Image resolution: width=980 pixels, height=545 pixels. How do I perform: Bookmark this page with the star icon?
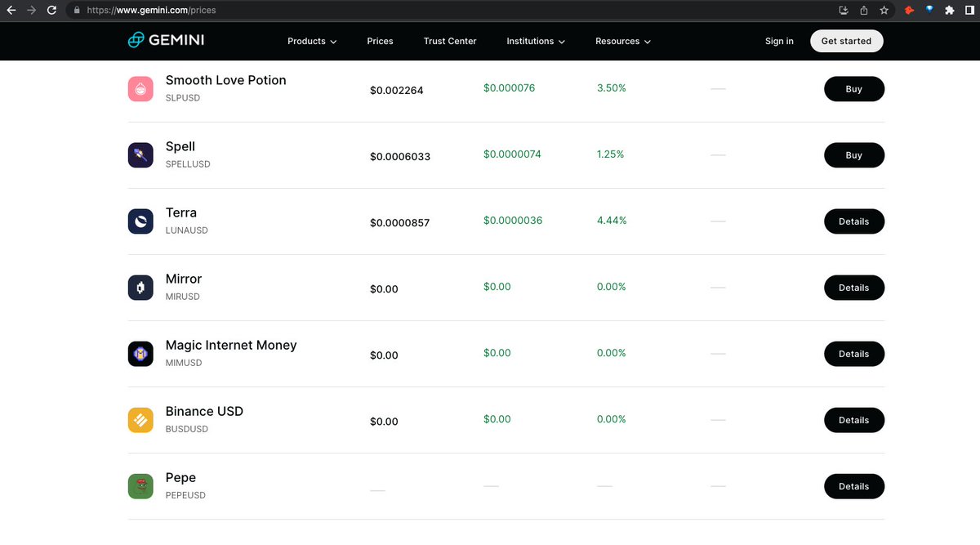tap(884, 11)
